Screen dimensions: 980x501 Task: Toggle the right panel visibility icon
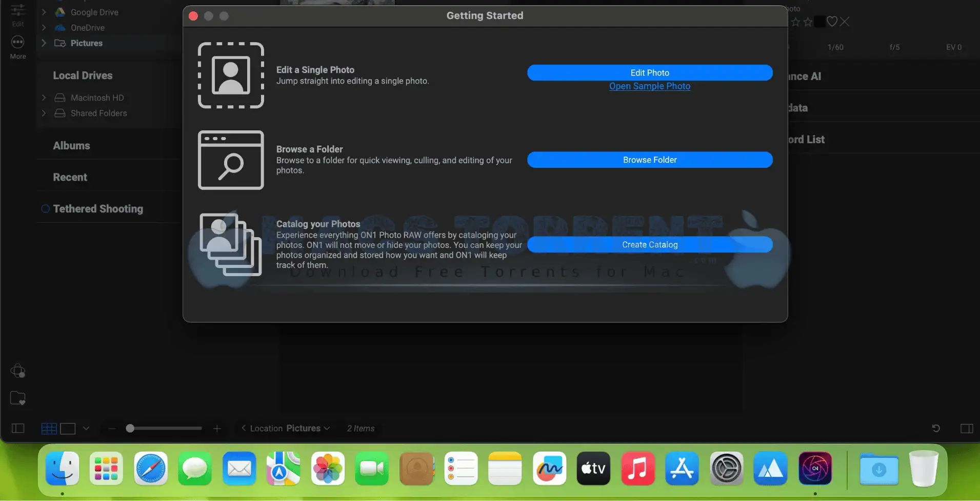coord(967,428)
